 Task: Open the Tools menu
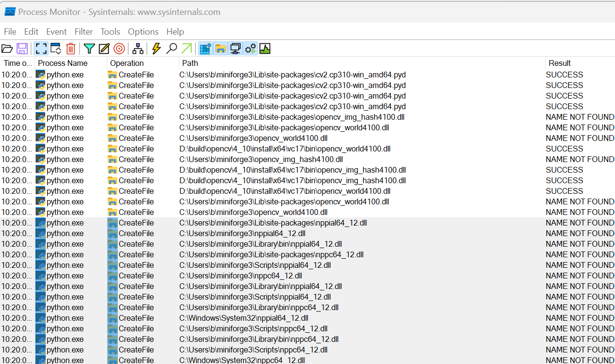pyautogui.click(x=110, y=32)
